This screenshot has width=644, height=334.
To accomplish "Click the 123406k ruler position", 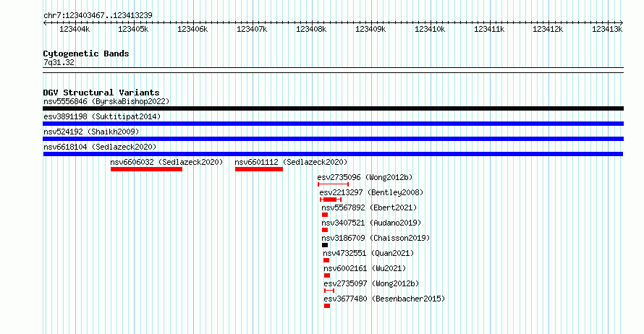I will point(192,29).
